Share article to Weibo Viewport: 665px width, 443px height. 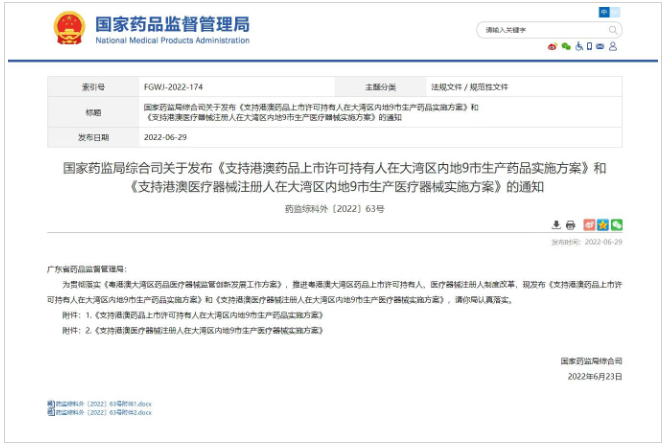[x=590, y=225]
